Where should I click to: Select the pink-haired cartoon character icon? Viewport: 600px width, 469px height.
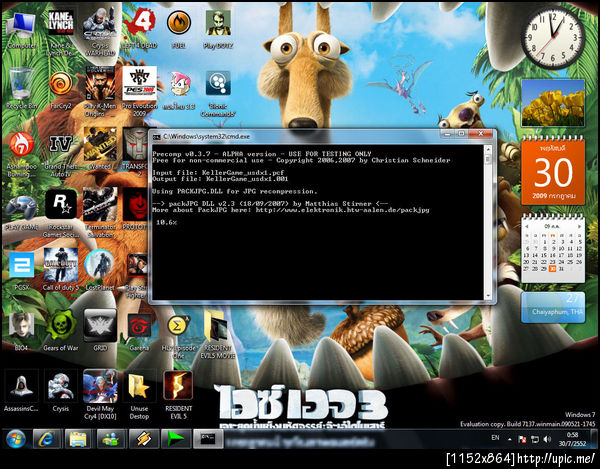(x=179, y=91)
